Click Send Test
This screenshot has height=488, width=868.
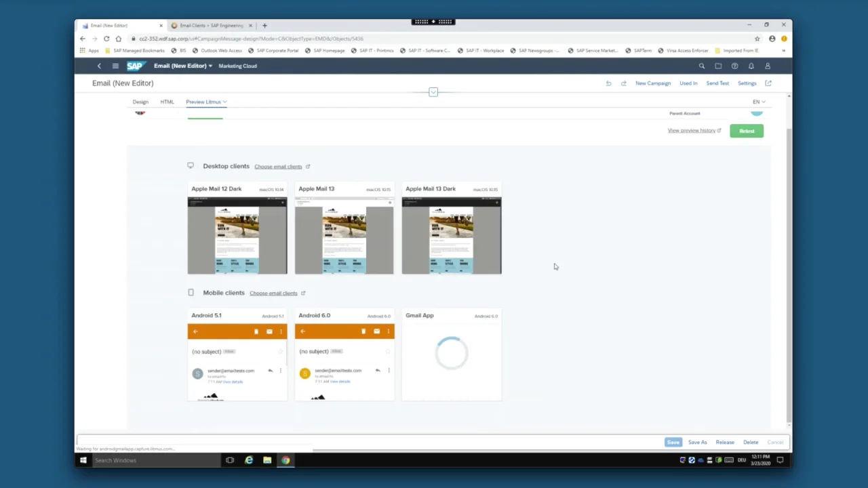717,83
